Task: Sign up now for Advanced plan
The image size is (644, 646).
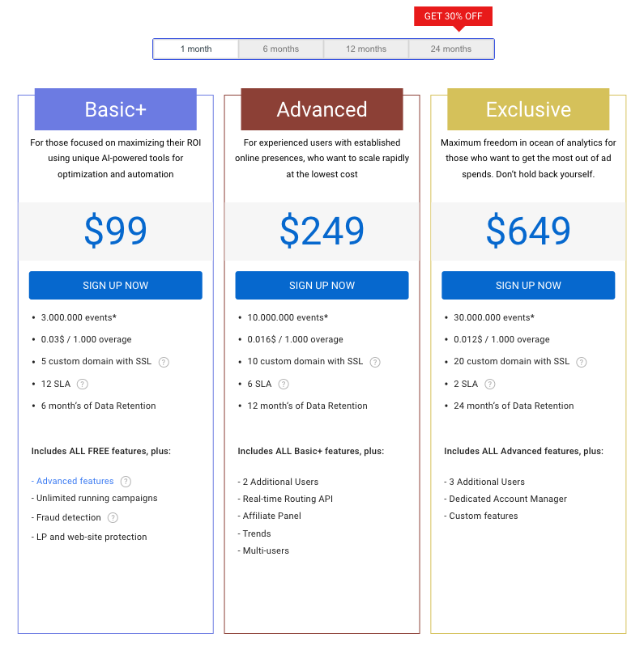Action: (x=322, y=286)
